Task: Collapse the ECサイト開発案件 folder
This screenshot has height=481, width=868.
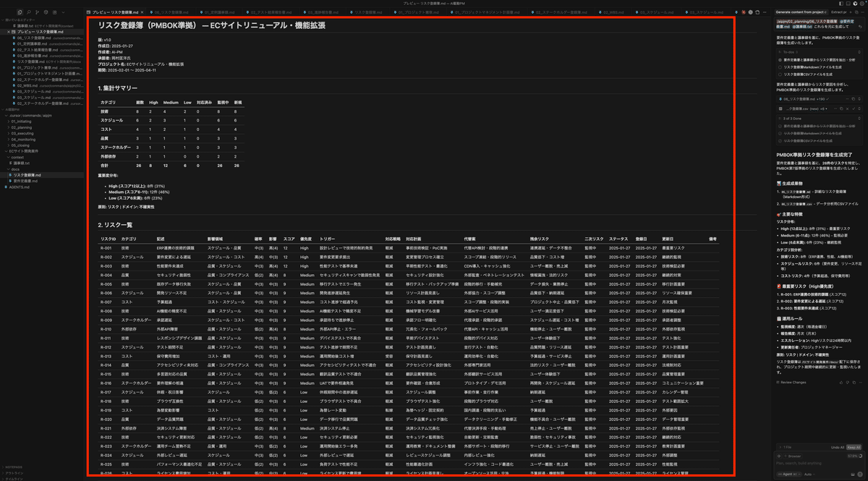Action: click(43, 151)
